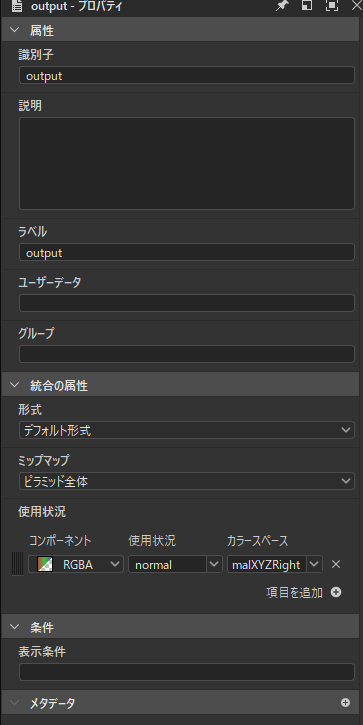Click the 使用状況 column header in the usage table
This screenshot has height=725, width=363.
(x=152, y=540)
